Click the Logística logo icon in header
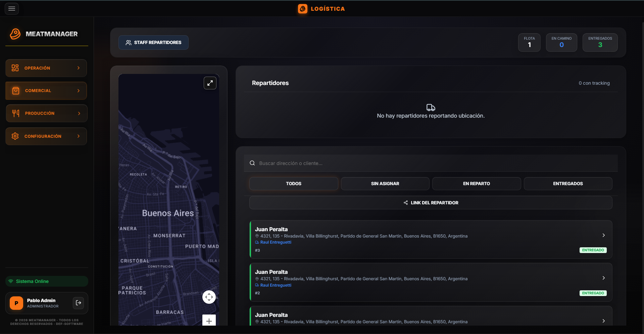The height and width of the screenshot is (334, 644). click(302, 9)
